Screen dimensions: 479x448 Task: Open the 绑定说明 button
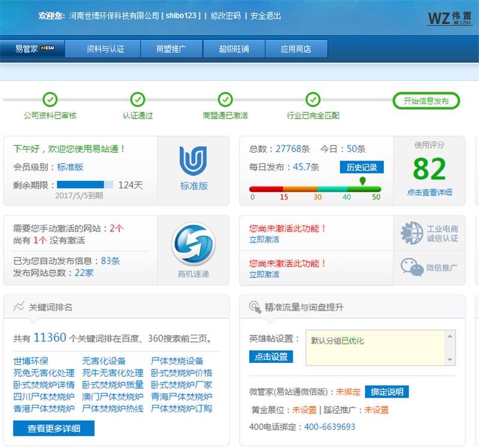pyautogui.click(x=389, y=392)
